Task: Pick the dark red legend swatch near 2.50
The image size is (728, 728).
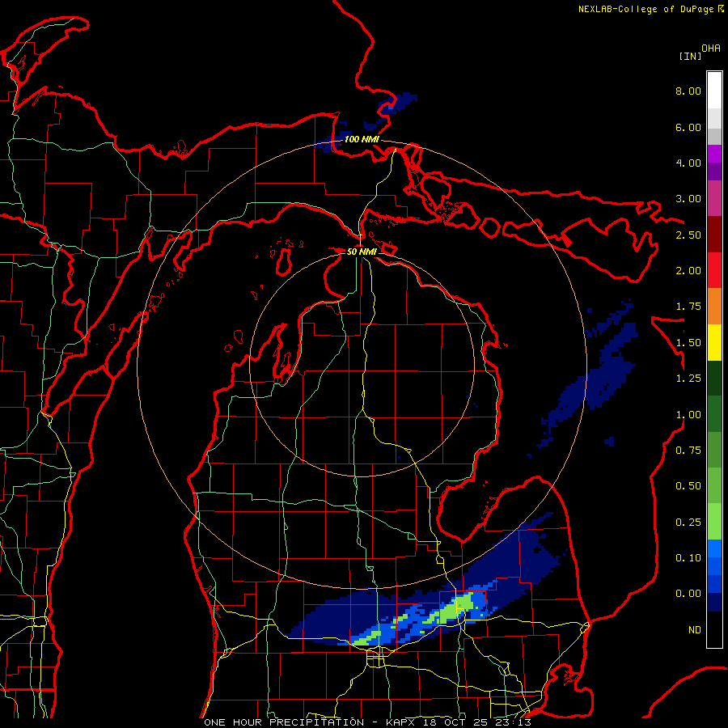Action: [x=714, y=235]
